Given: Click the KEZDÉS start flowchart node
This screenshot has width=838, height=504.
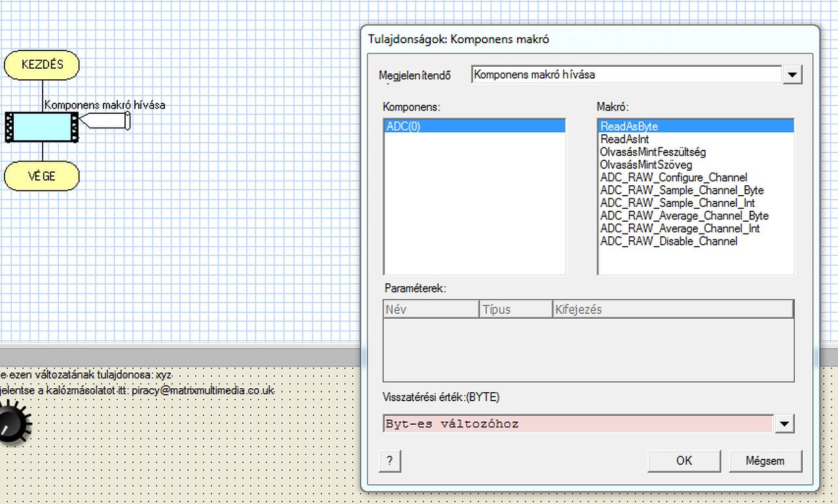Looking at the screenshot, I should (x=42, y=65).
